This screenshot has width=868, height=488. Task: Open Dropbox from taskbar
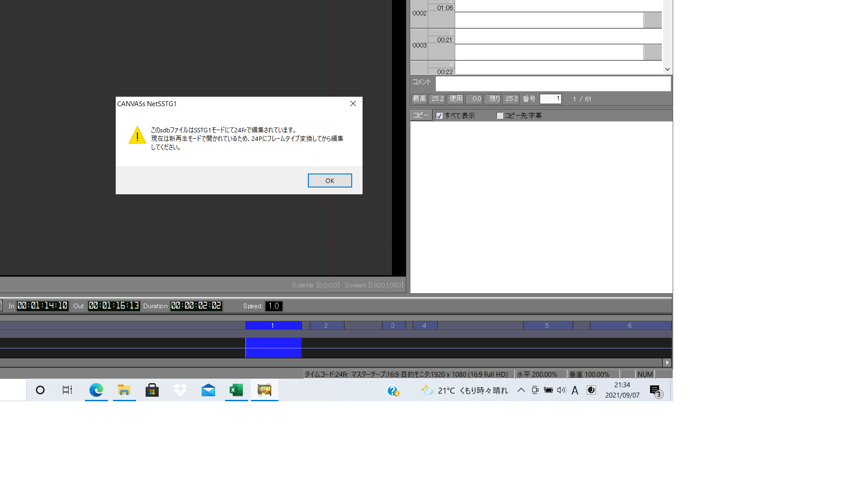pyautogui.click(x=180, y=390)
